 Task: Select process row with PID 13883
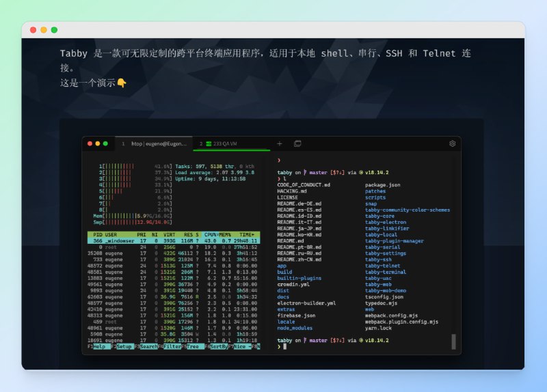[174, 278]
